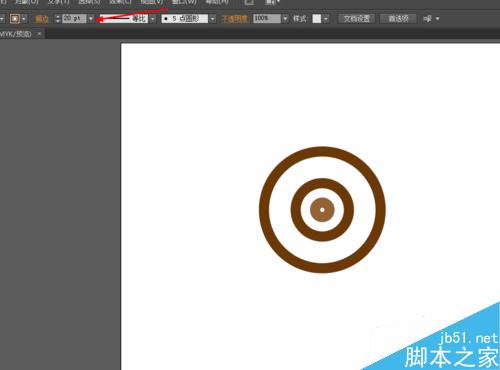Open the 文字(T) menu
The width and height of the screenshot is (500, 370).
[x=58, y=2]
